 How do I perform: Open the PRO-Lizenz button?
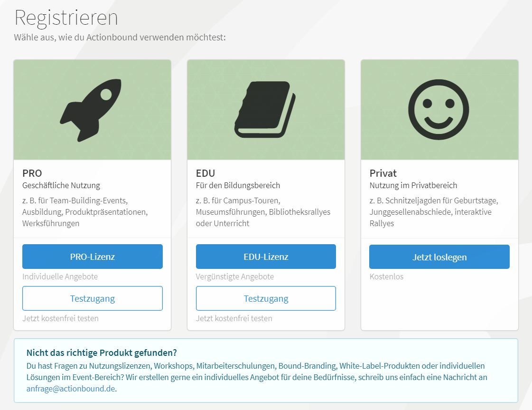pyautogui.click(x=92, y=257)
